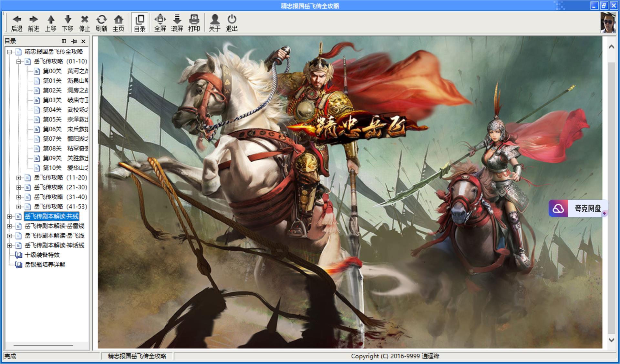
Task: Minimize the application window
Action: pos(594,5)
